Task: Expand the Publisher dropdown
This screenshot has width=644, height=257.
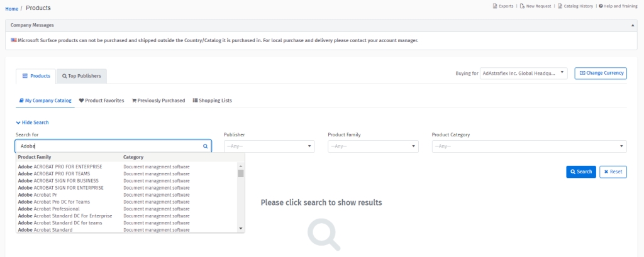Action: point(269,146)
